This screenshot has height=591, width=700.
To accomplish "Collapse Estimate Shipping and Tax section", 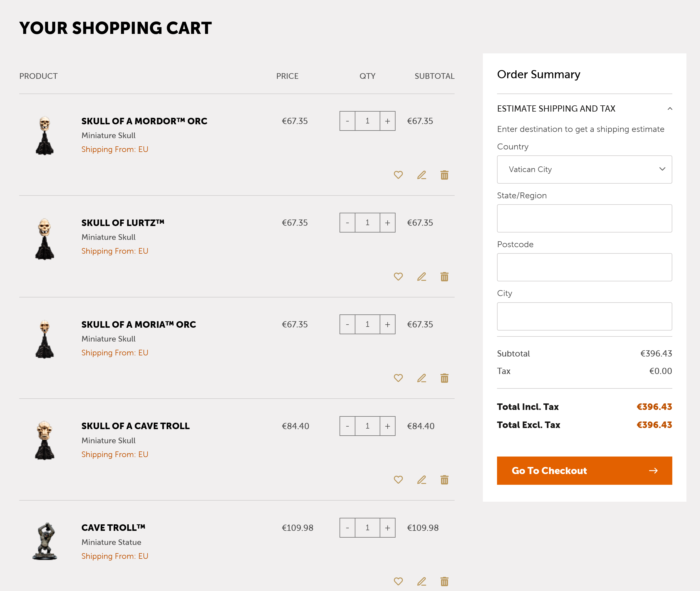I will click(x=669, y=108).
